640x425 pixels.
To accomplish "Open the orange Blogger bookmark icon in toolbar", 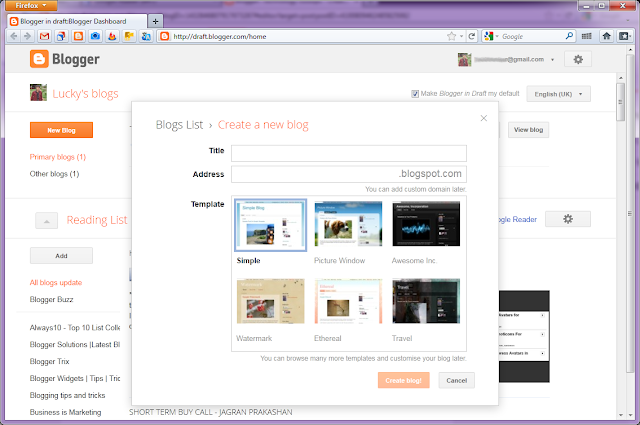I will [78, 36].
